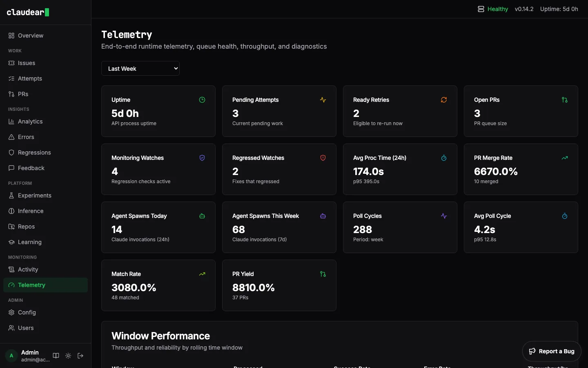Select the Analytics icon in the sidebar

click(x=11, y=121)
